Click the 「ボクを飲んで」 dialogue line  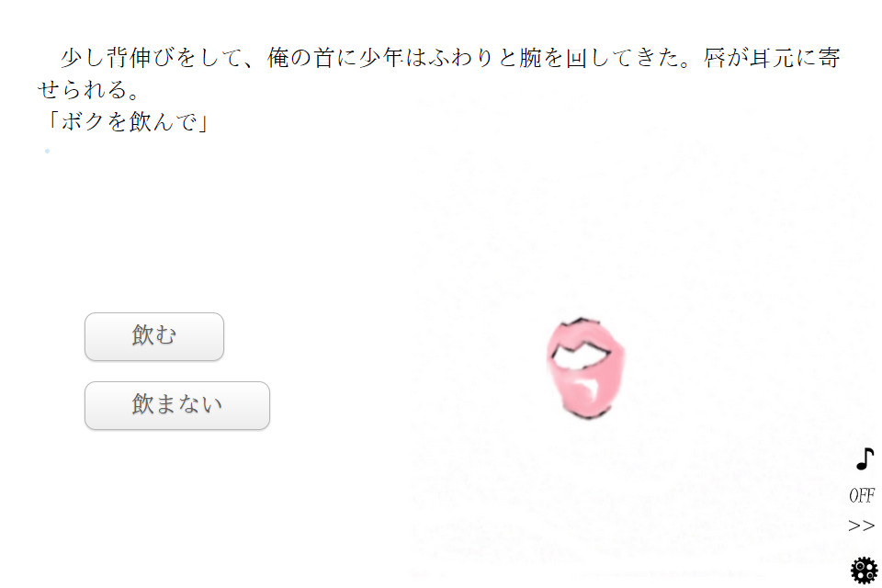(128, 121)
